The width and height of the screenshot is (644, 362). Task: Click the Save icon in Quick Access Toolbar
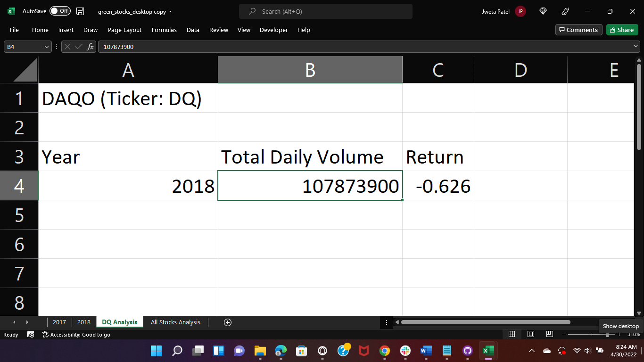pos(81,11)
